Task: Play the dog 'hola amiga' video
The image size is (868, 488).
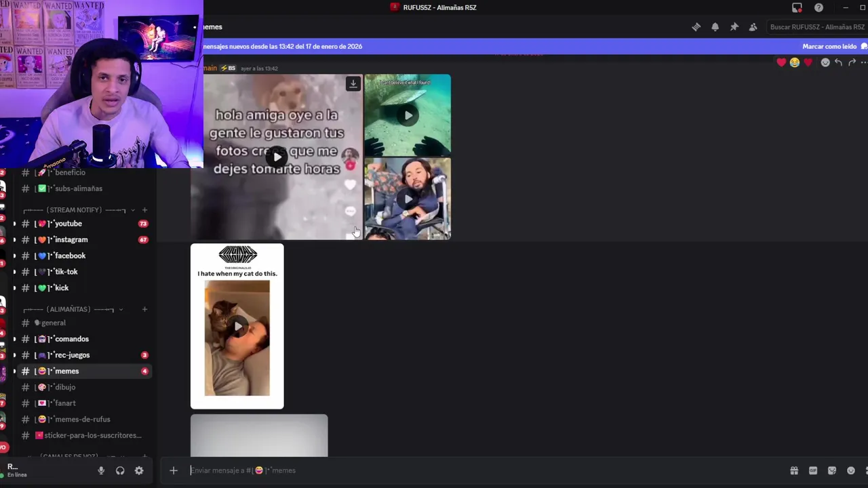Action: click(277, 157)
